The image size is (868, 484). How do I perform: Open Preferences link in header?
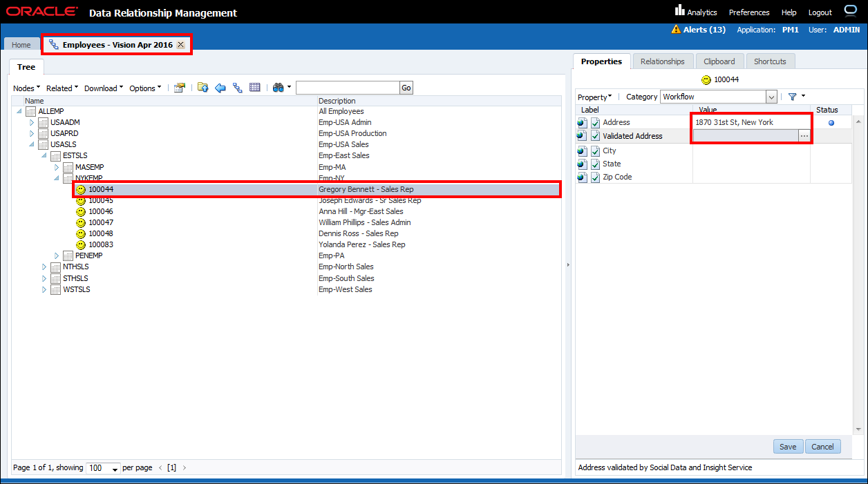749,12
